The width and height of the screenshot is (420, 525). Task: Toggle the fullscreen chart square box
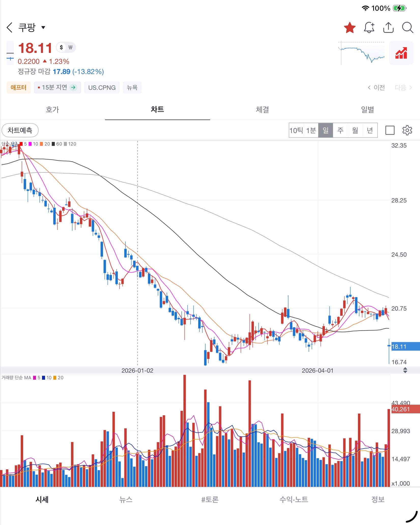[x=390, y=130]
